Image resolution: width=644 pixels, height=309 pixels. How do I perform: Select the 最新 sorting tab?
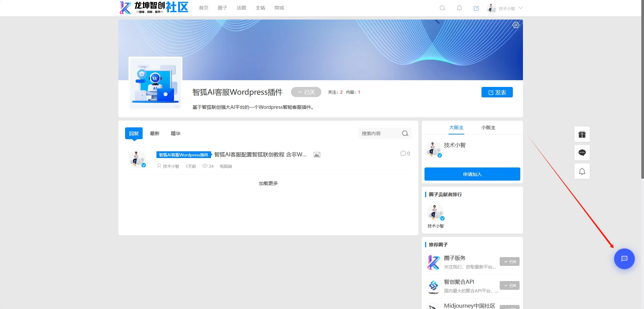pyautogui.click(x=155, y=133)
